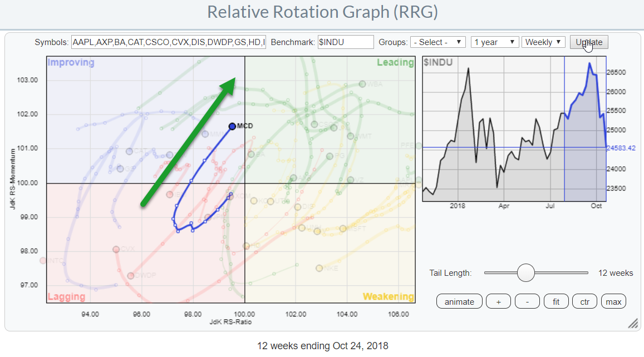Select the PG marker on the graph

(x=329, y=156)
